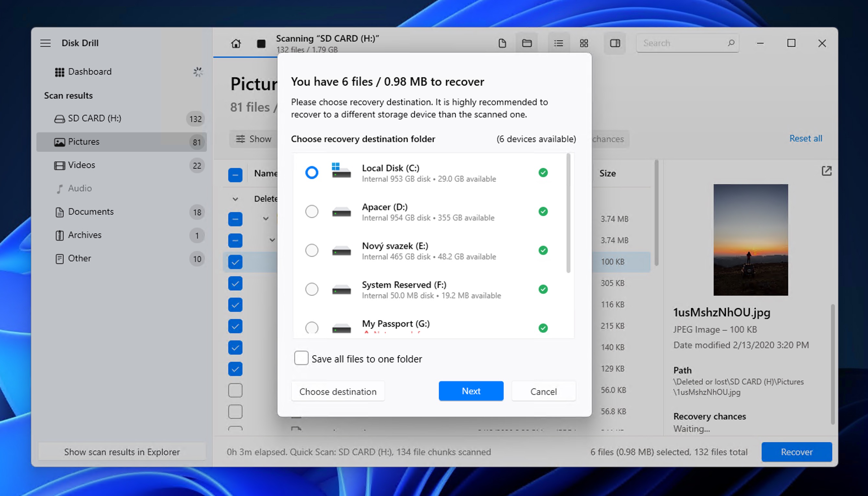Open the Other files category
Screen dimensions: 868x496
(79, 258)
